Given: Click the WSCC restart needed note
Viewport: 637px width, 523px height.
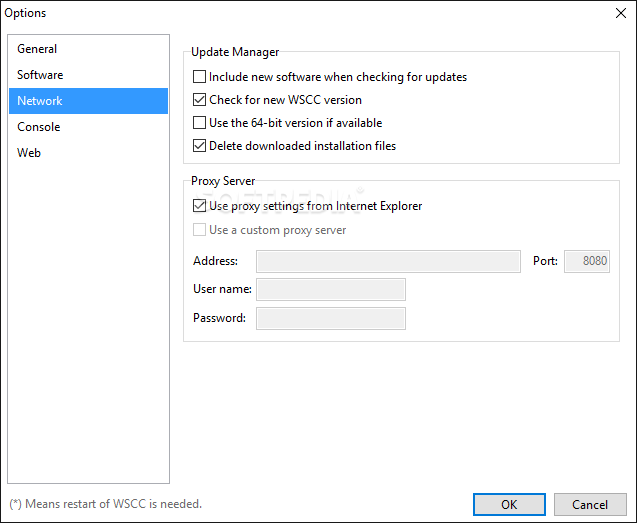Looking at the screenshot, I should coord(105,504).
